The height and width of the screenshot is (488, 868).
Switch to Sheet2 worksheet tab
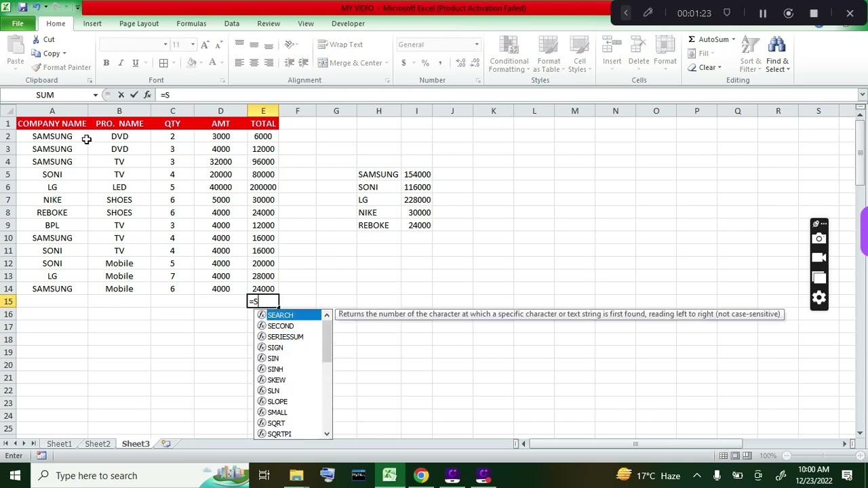(x=98, y=444)
